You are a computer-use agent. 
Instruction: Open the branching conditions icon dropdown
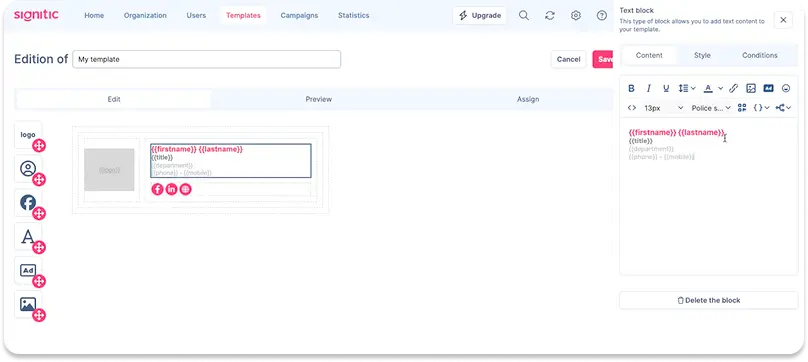point(783,108)
